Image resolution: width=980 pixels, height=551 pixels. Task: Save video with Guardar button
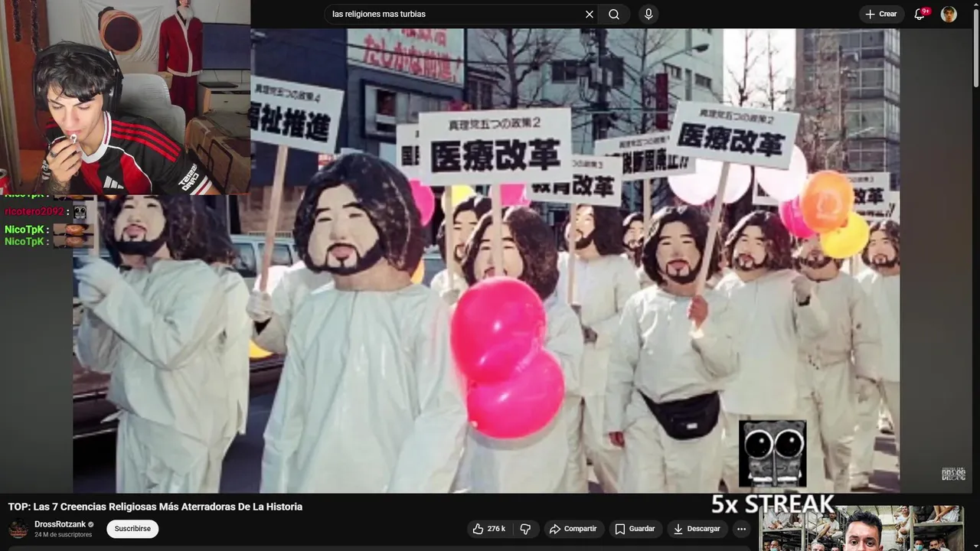pos(635,529)
